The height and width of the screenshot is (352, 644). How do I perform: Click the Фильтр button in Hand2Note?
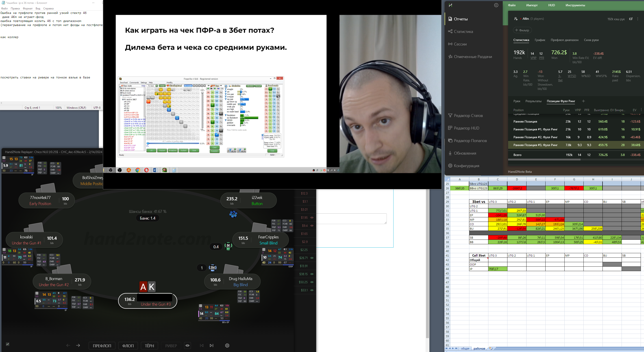coord(522,30)
